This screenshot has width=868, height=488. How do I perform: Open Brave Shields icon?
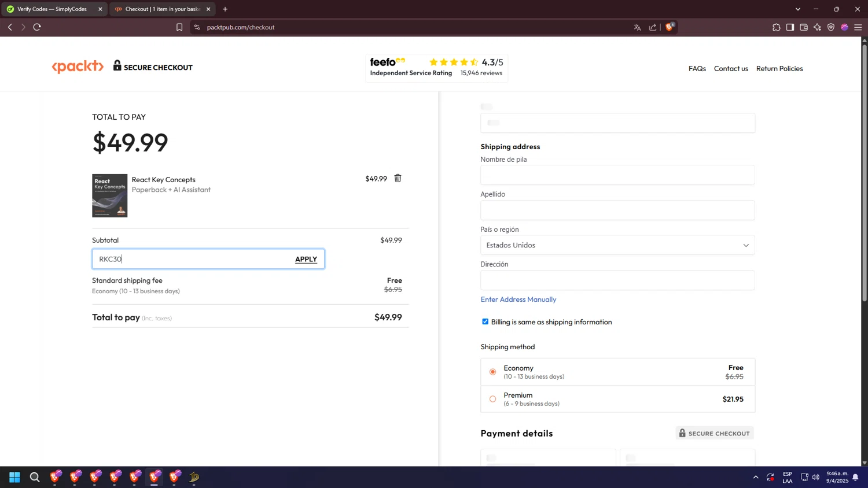coord(670,27)
